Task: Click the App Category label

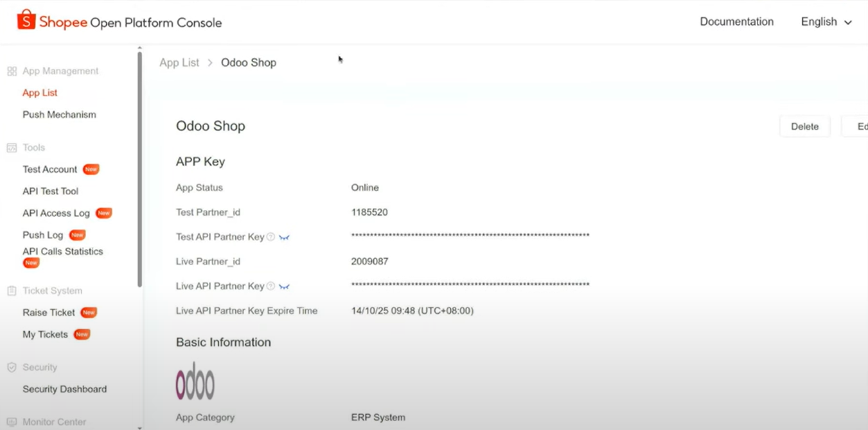Action: (x=205, y=418)
